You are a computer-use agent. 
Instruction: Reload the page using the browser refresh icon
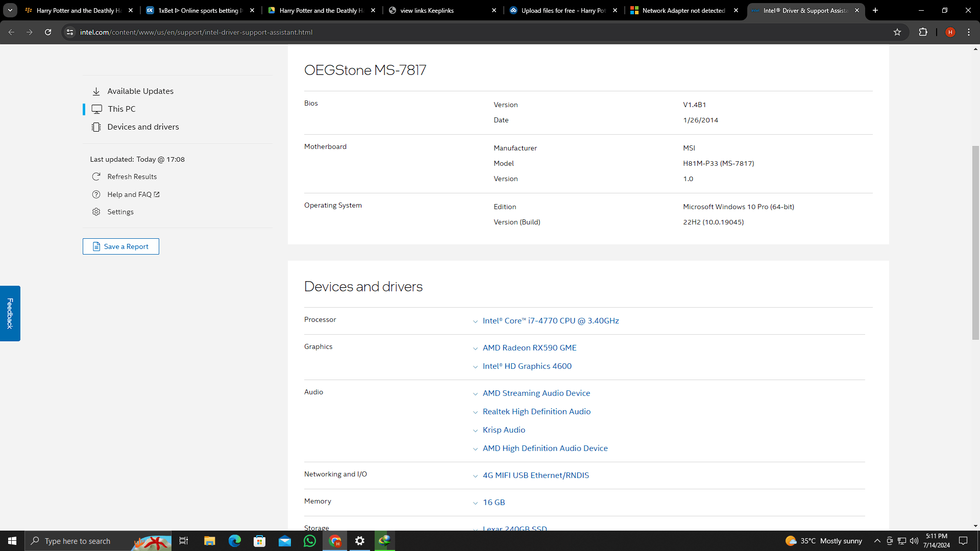48,32
